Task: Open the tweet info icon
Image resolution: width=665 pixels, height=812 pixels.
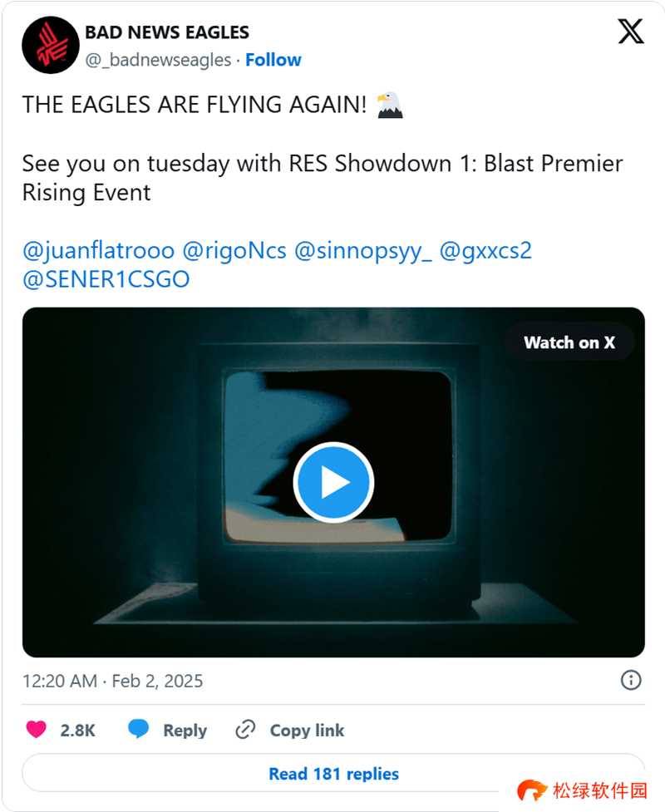Action: coord(631,681)
